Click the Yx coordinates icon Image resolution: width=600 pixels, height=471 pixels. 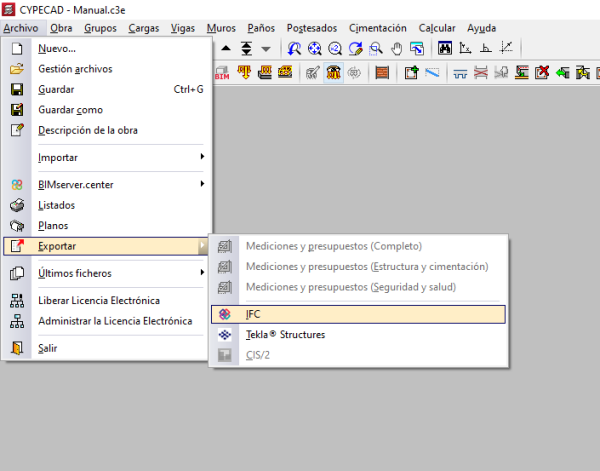tap(465, 48)
